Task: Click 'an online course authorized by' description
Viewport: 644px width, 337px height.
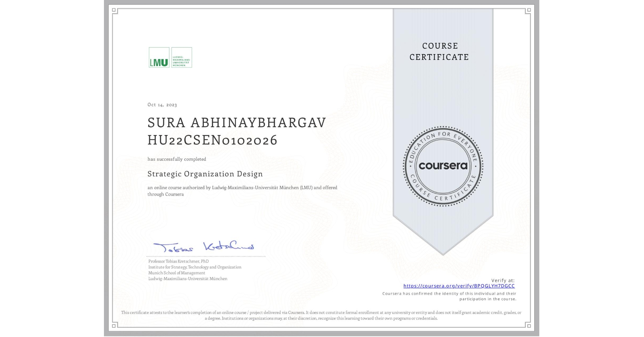Action: [242, 191]
